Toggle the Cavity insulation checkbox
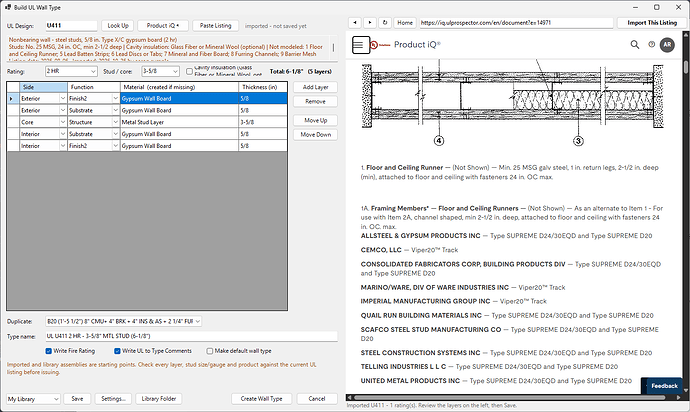Viewport: 690px width, 412px height. (189, 71)
